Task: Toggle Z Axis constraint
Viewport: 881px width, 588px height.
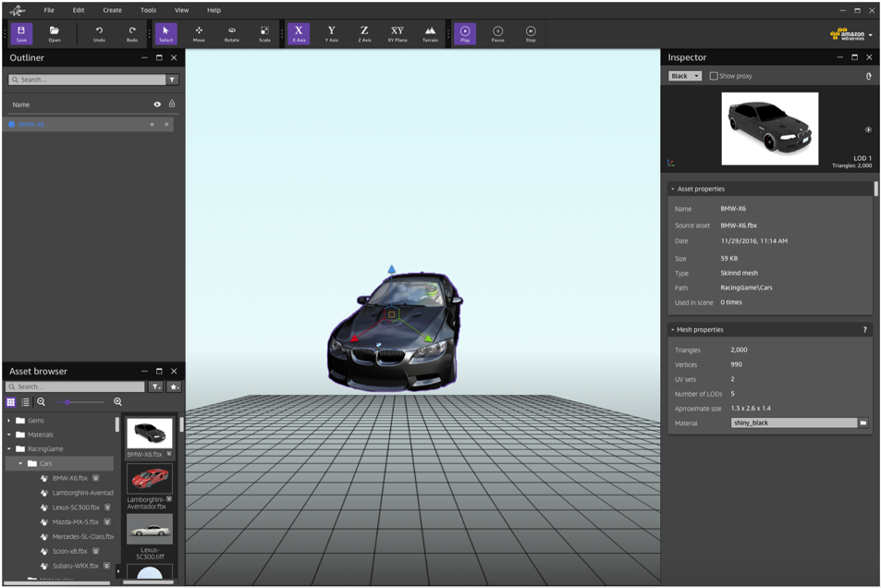Action: coord(364,33)
